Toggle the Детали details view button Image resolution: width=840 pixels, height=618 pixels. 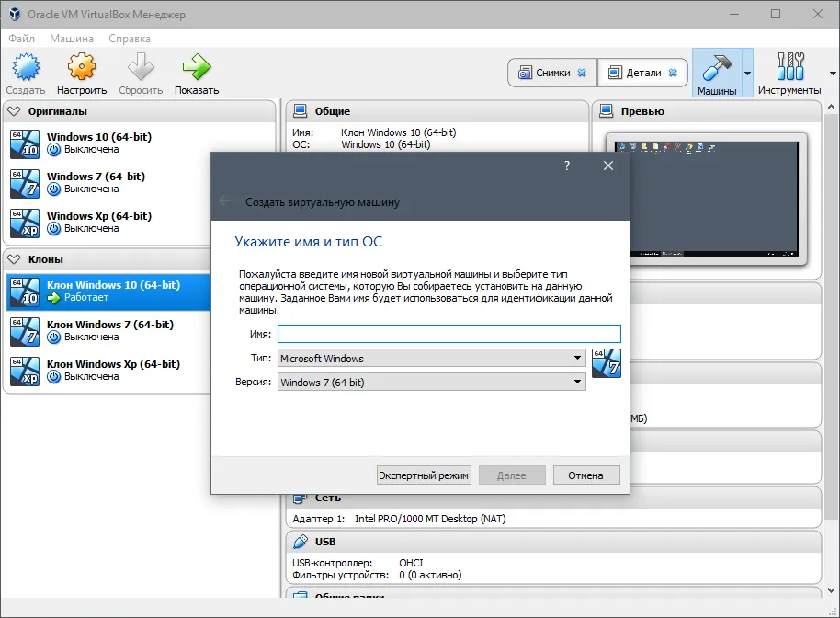click(x=642, y=73)
